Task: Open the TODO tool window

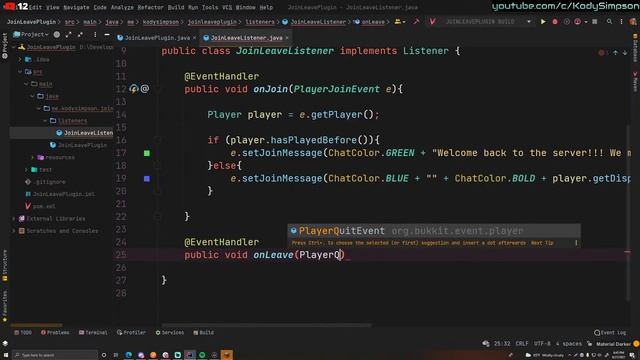Action: click(23, 333)
